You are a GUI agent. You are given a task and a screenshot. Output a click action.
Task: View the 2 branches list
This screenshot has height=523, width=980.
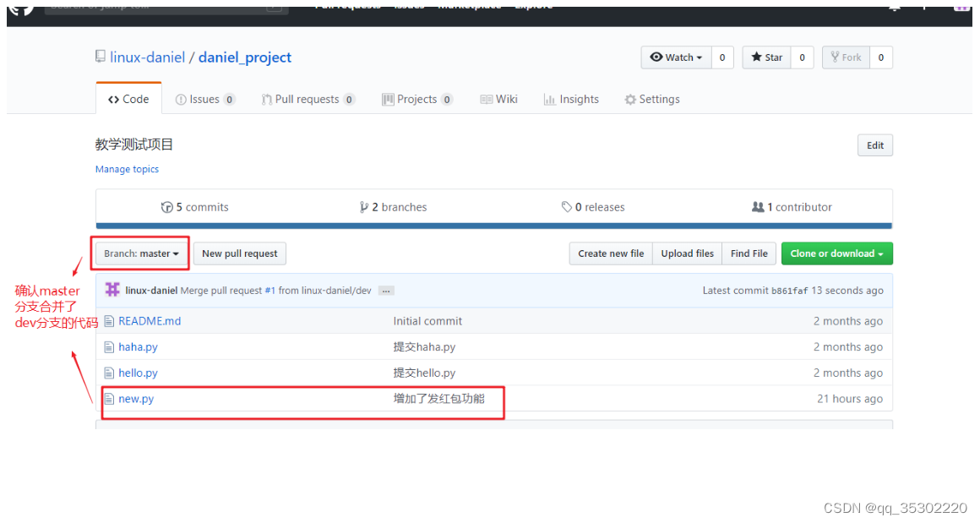click(393, 207)
